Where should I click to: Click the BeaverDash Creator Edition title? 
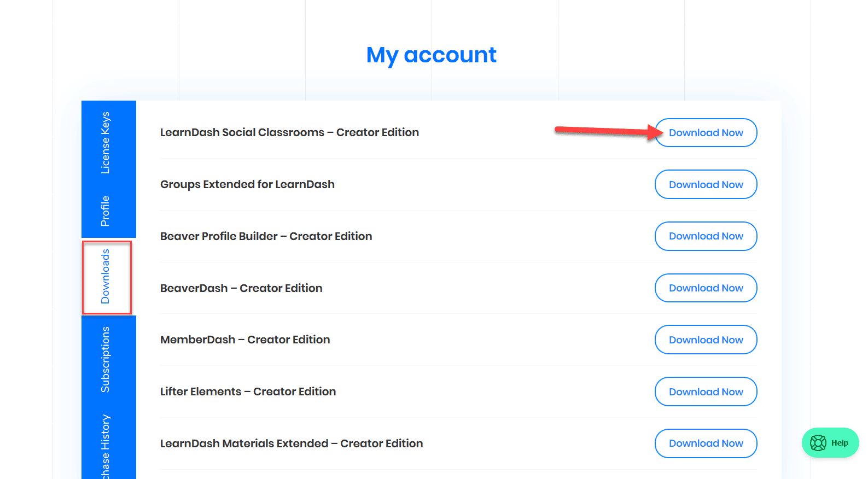tap(241, 288)
